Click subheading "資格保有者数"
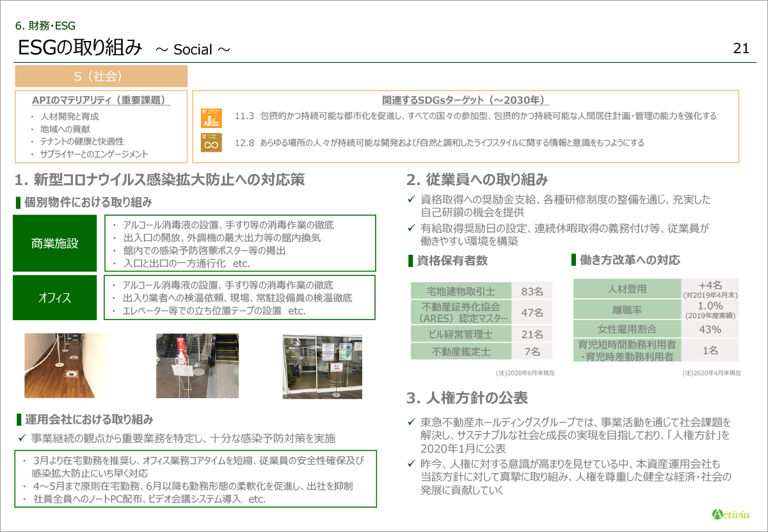Image resolution: width=768 pixels, height=532 pixels. pos(452,261)
